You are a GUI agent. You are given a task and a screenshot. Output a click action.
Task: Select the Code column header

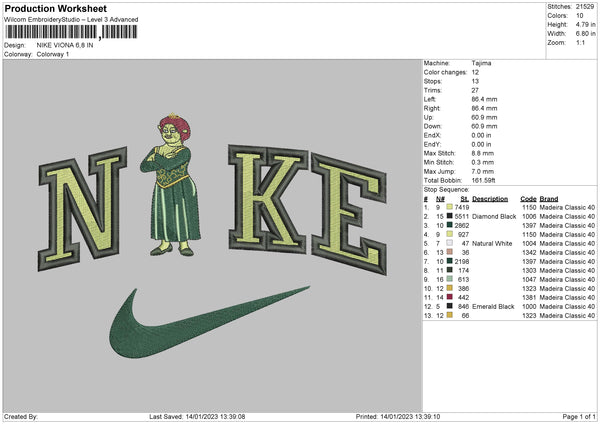click(528, 199)
